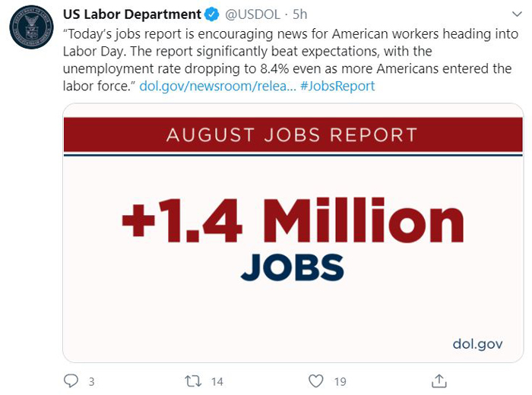Click the retweet count 14
Screen dimensions: 532x395
pyautogui.click(x=217, y=382)
